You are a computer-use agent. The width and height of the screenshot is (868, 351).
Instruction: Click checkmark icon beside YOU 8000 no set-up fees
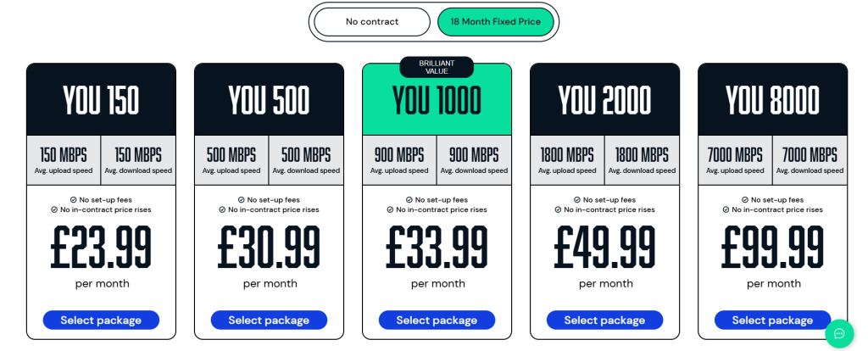[744, 200]
